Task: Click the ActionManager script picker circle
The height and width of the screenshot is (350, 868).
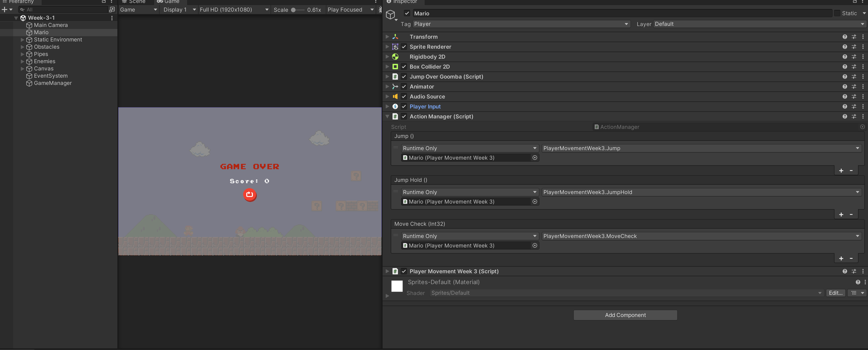Action: click(x=862, y=127)
